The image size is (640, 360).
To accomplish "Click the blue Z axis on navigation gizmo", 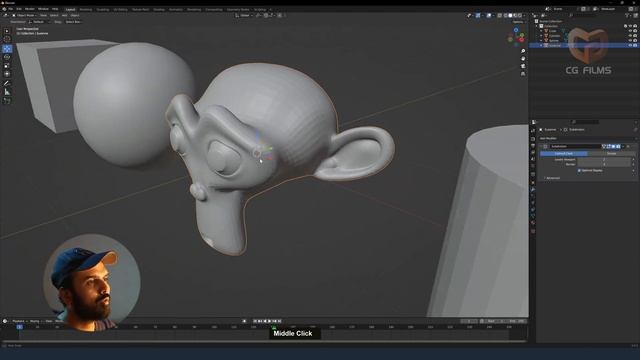I will pos(516,30).
